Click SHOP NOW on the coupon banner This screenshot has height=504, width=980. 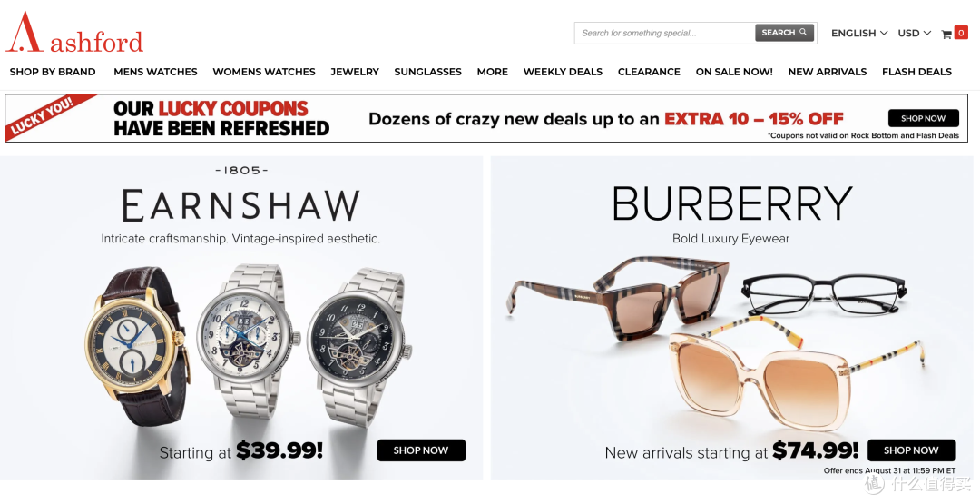(923, 118)
